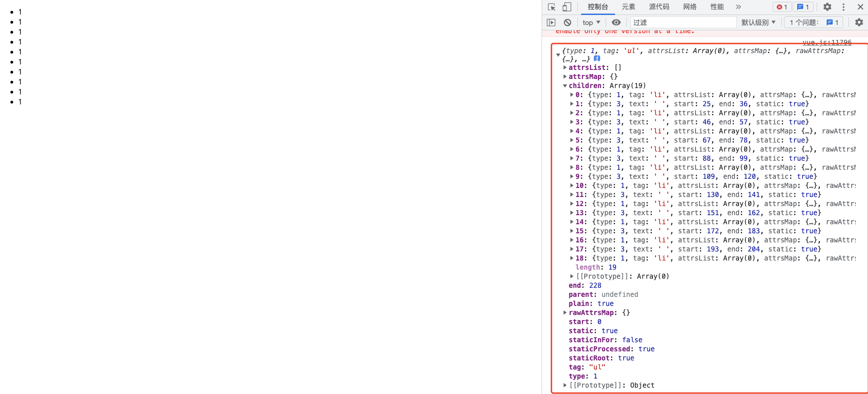868x394 pixels.
Task: Expand the attrsList property
Action: point(565,68)
